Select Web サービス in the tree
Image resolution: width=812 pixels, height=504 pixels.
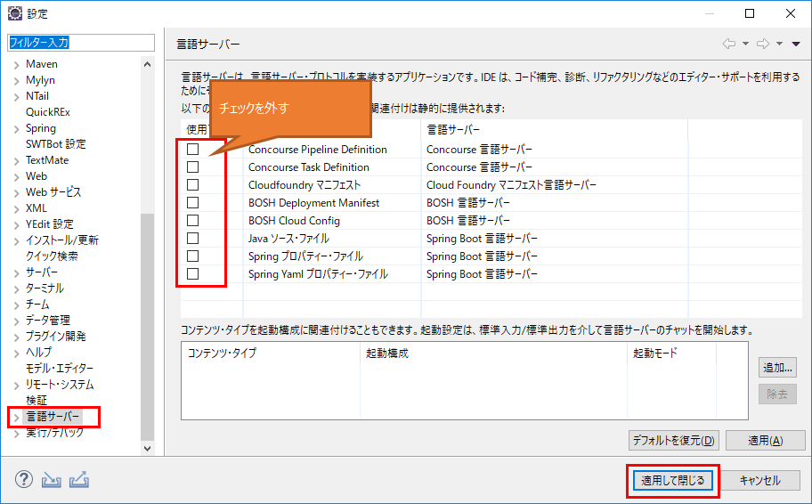53,192
